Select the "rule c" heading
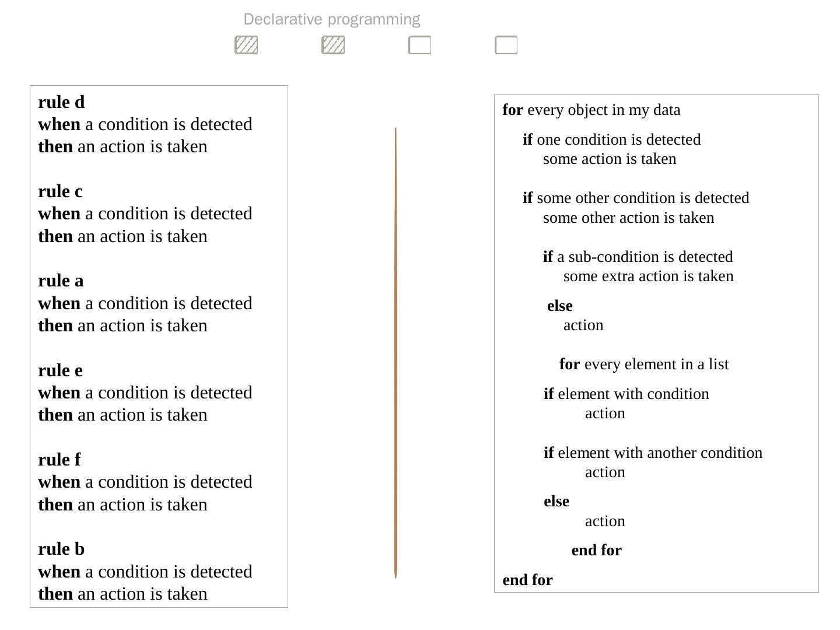 60,191
